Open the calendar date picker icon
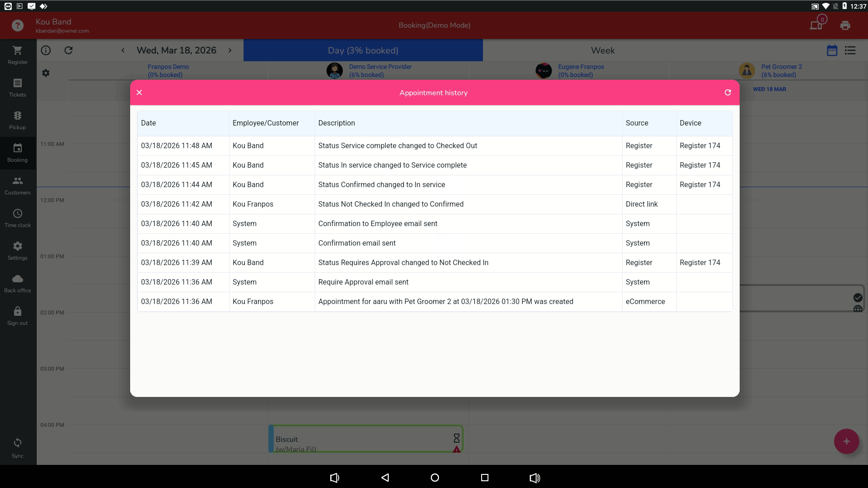Viewport: 868px width, 488px height. [x=832, y=50]
